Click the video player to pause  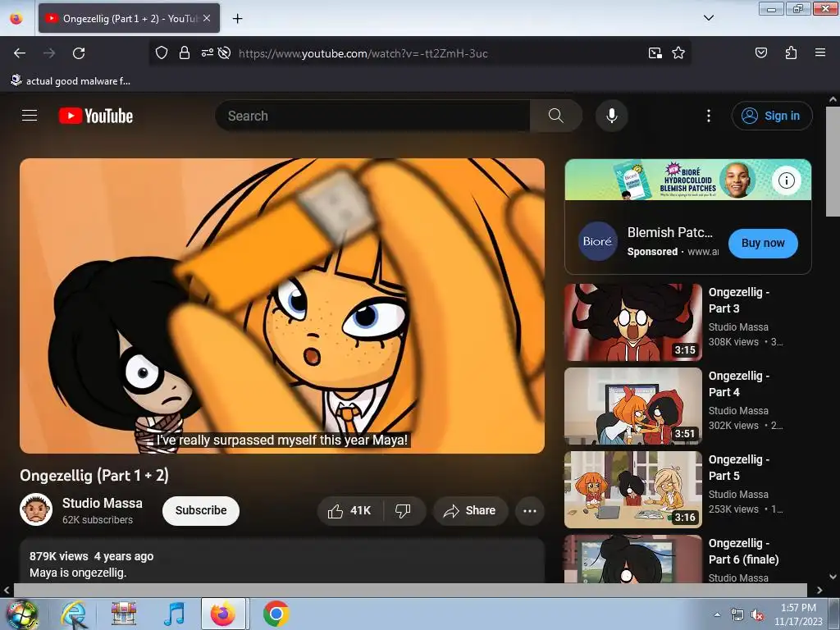(282, 305)
